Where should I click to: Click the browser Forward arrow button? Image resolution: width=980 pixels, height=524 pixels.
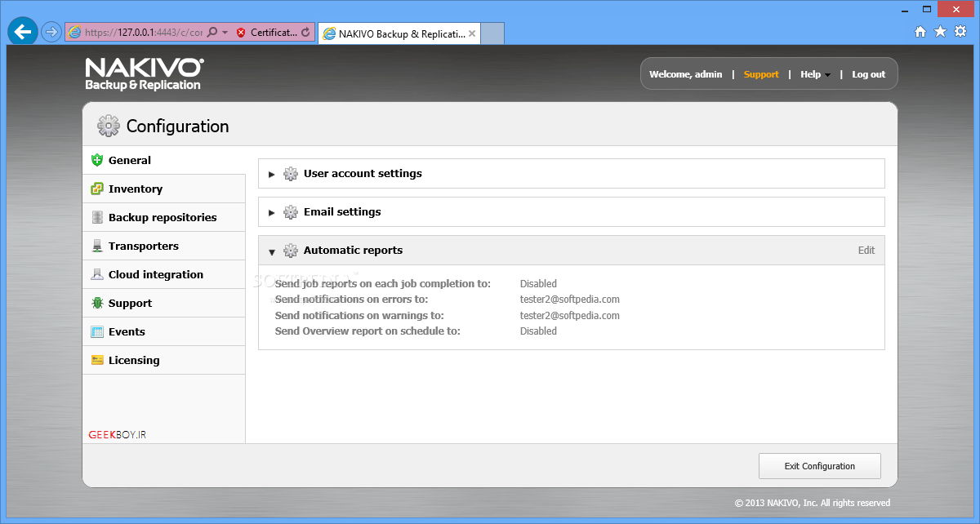coord(51,32)
